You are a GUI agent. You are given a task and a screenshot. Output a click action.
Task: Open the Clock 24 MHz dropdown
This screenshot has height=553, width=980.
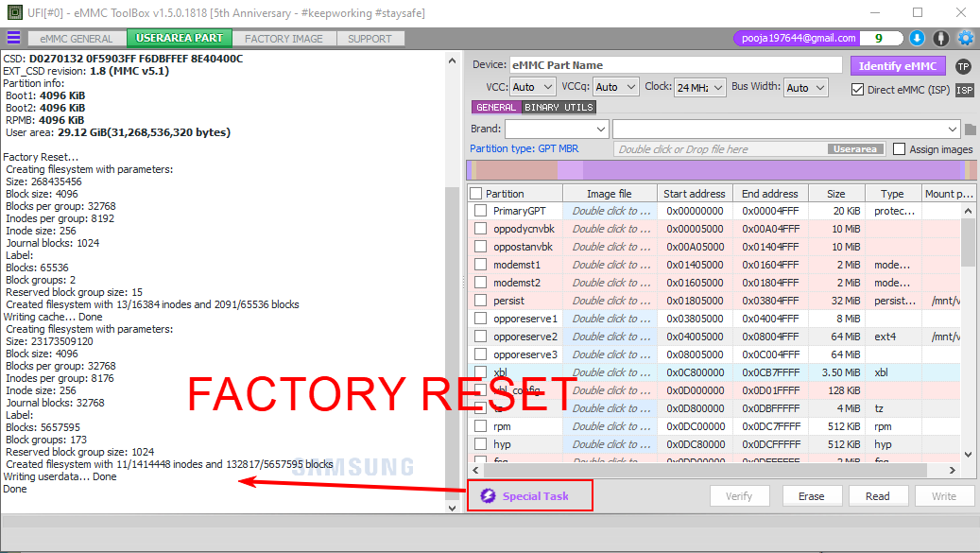[x=700, y=88]
